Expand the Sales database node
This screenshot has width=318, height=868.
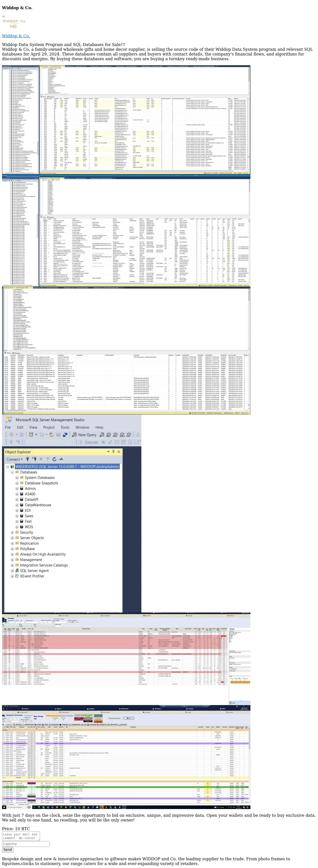17,516
